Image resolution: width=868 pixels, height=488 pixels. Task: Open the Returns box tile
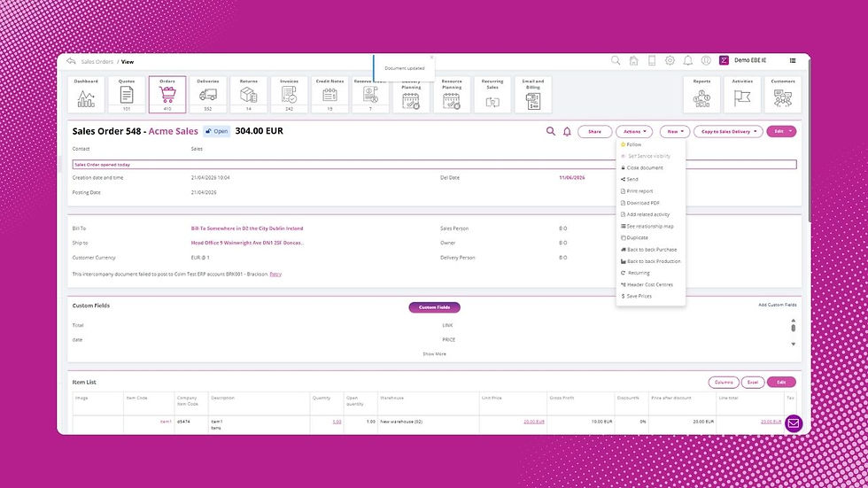click(x=249, y=95)
